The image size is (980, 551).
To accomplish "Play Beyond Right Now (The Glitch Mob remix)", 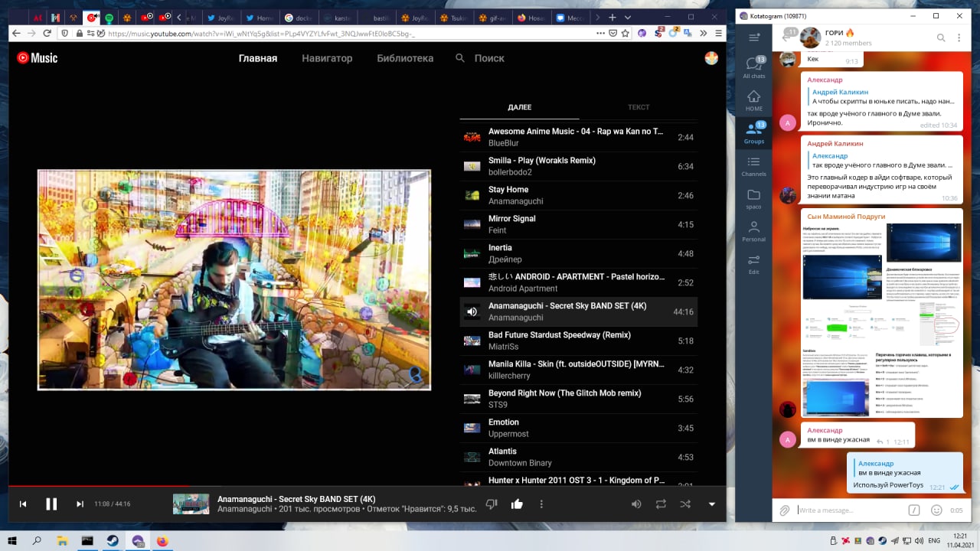I will [579, 399].
